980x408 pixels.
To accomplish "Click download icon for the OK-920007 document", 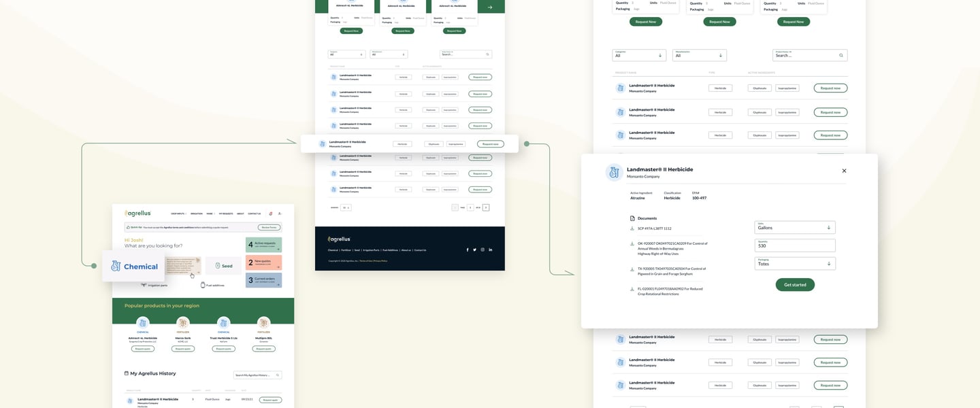I will (x=632, y=243).
